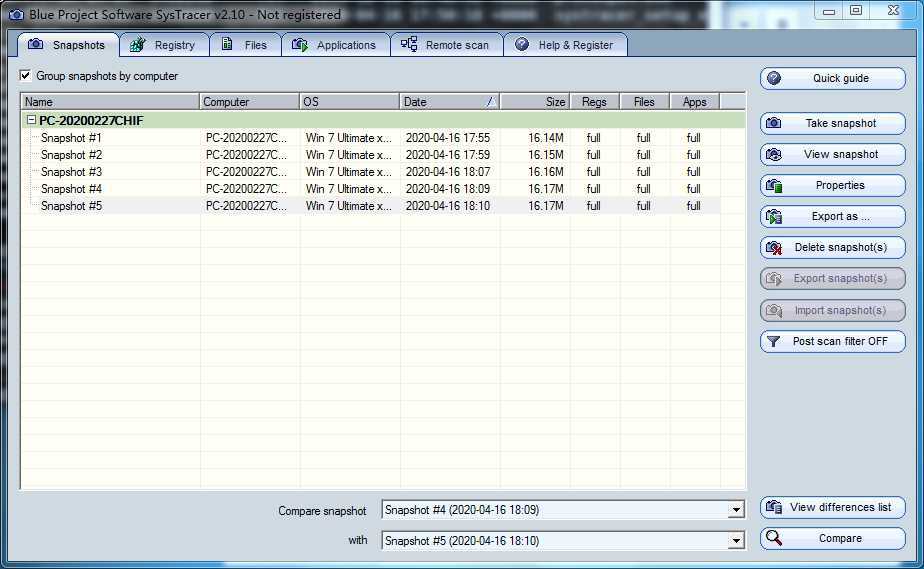
Task: Open the 'with' snapshot dropdown
Action: 735,540
